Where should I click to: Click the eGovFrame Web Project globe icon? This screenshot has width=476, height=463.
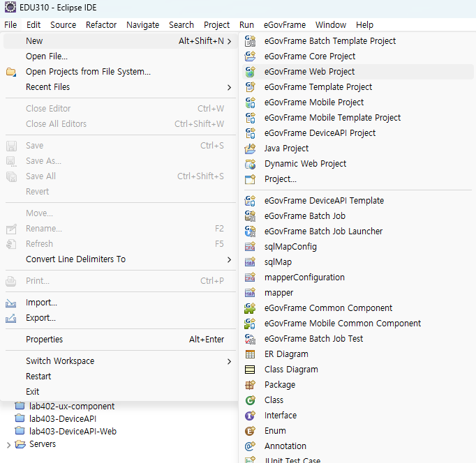tap(250, 72)
